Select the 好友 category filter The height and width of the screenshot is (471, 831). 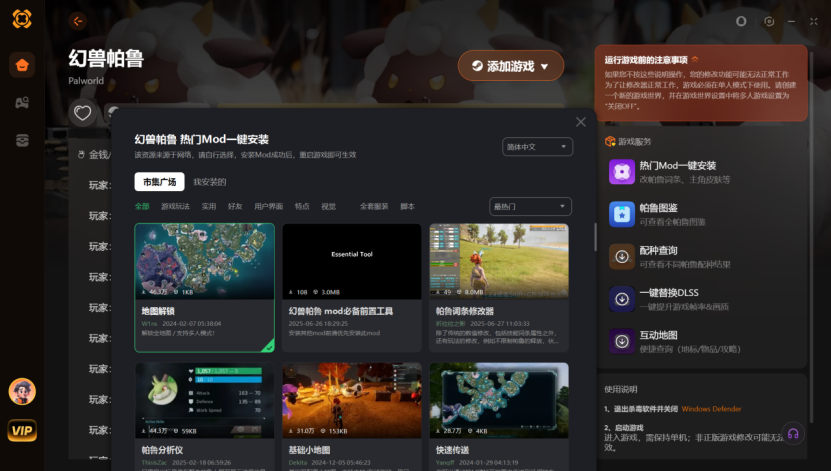tap(235, 206)
